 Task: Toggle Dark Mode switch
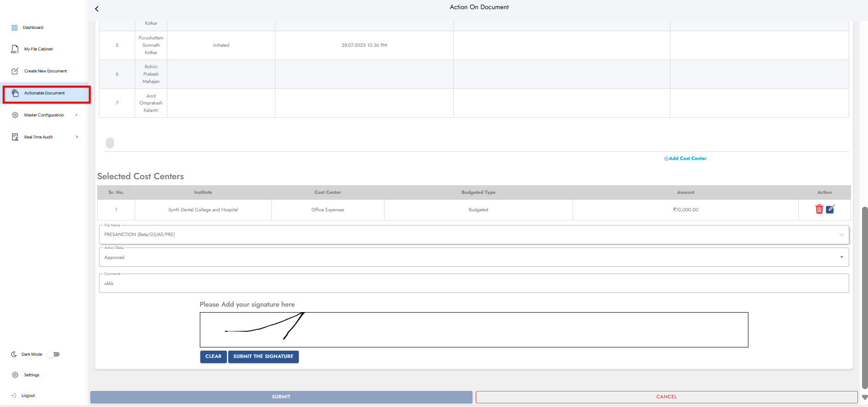coord(54,354)
